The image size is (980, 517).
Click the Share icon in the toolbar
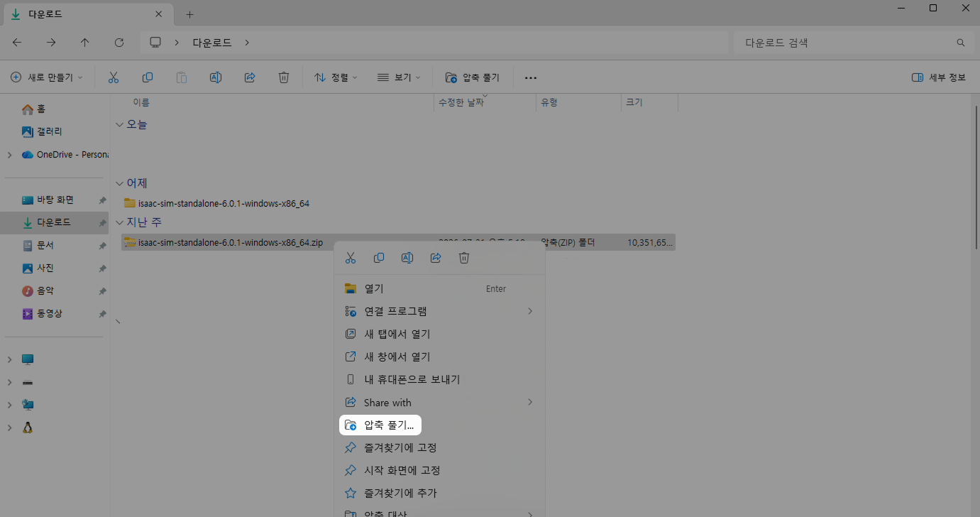coord(250,77)
